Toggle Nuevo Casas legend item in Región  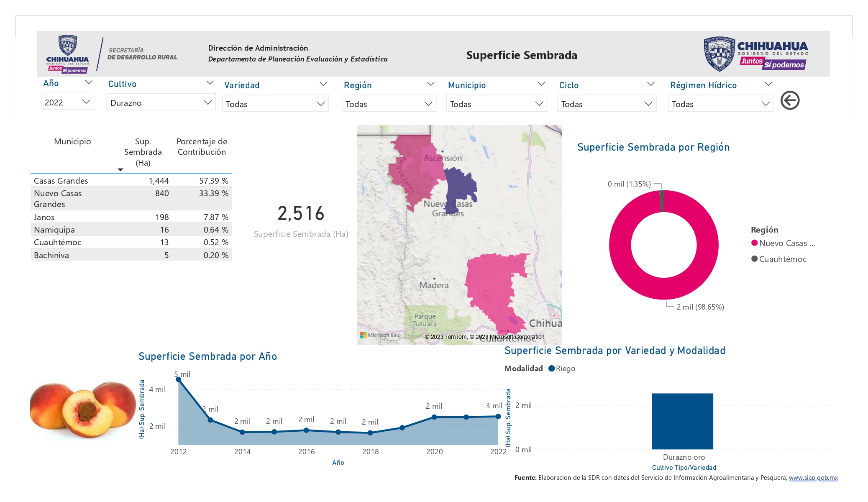pos(783,243)
